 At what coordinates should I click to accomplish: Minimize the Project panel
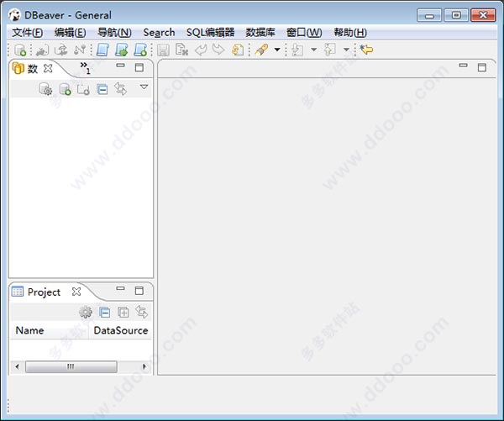point(120,288)
